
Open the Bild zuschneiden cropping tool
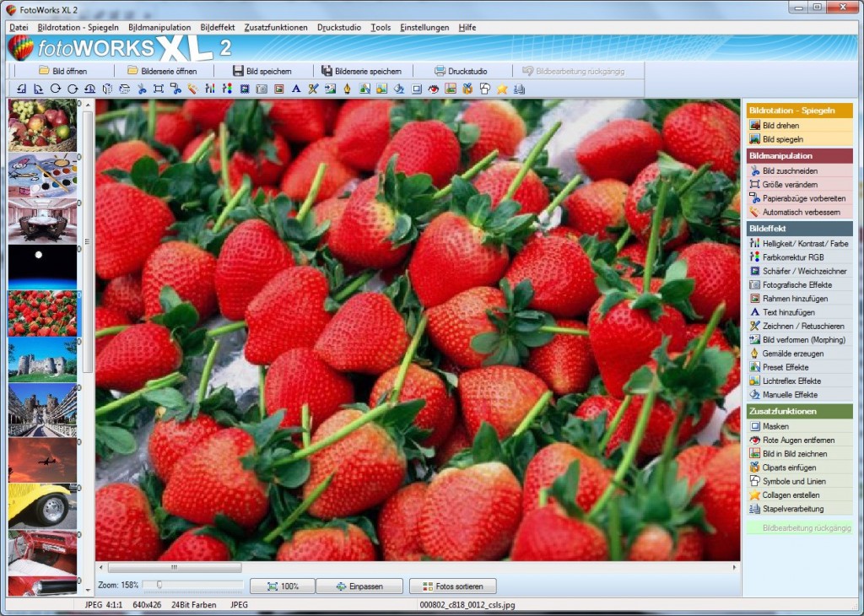coord(785,170)
